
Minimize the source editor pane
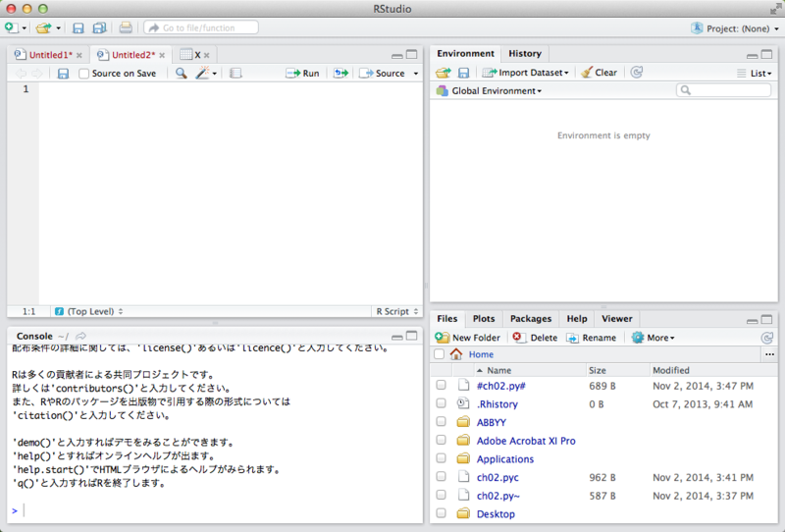pyautogui.click(x=397, y=55)
